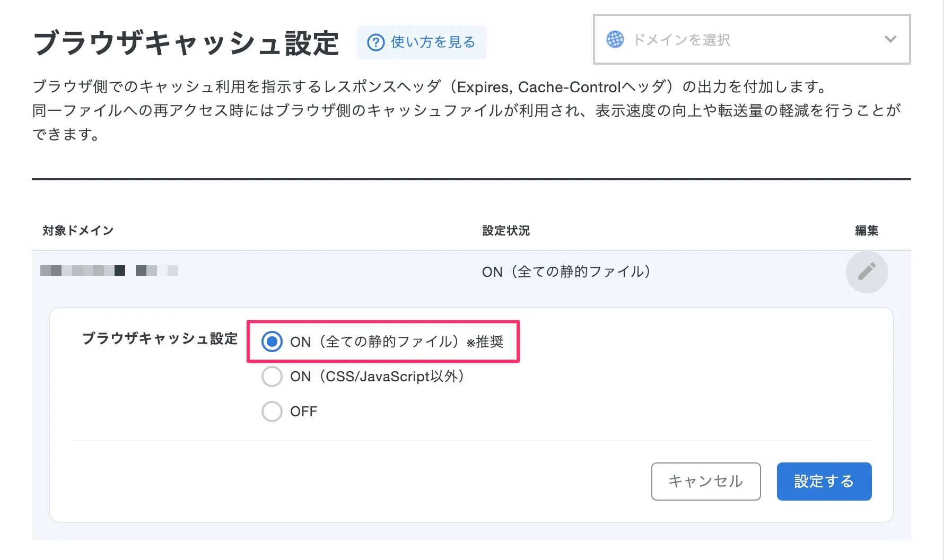Click the ※推奨 recommended option label text
The width and height of the screenshot is (944, 560).
click(x=485, y=342)
